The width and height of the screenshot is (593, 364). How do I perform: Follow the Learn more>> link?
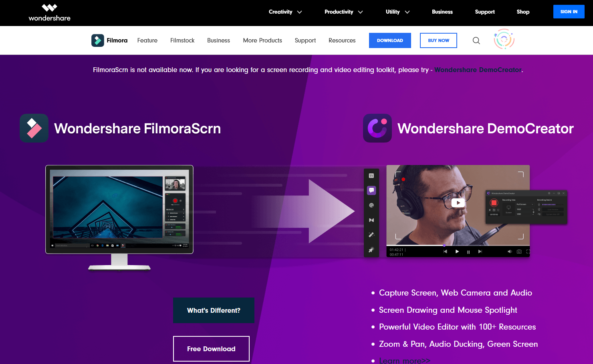click(x=405, y=360)
